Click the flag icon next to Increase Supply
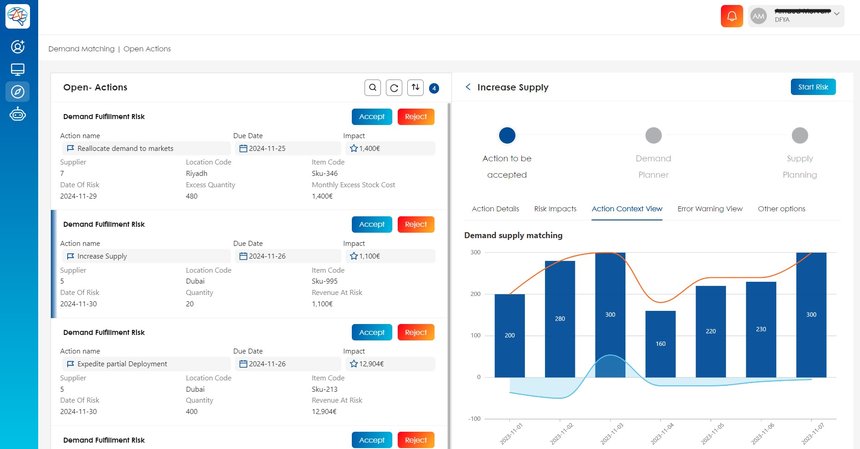Screen dimensions: 860x449 pos(70,256)
